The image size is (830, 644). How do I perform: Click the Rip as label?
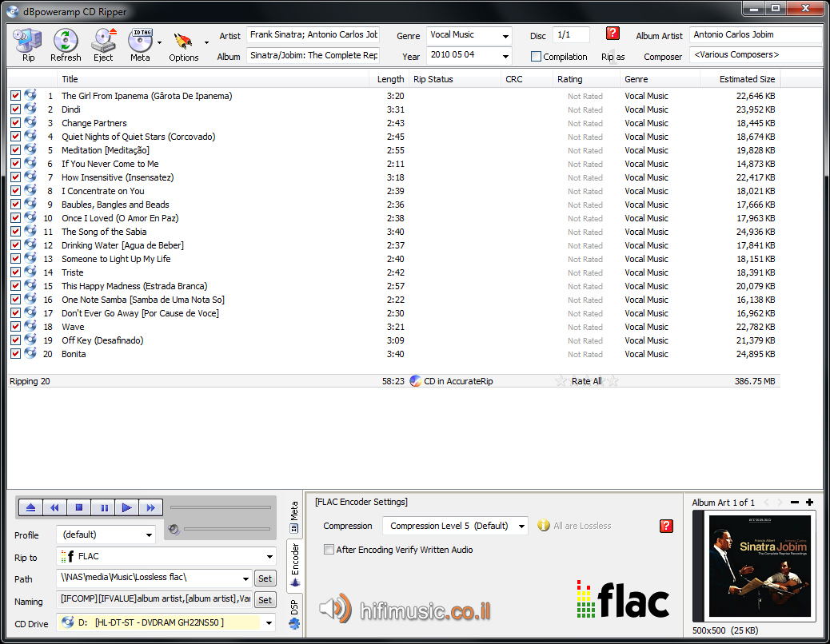click(613, 57)
